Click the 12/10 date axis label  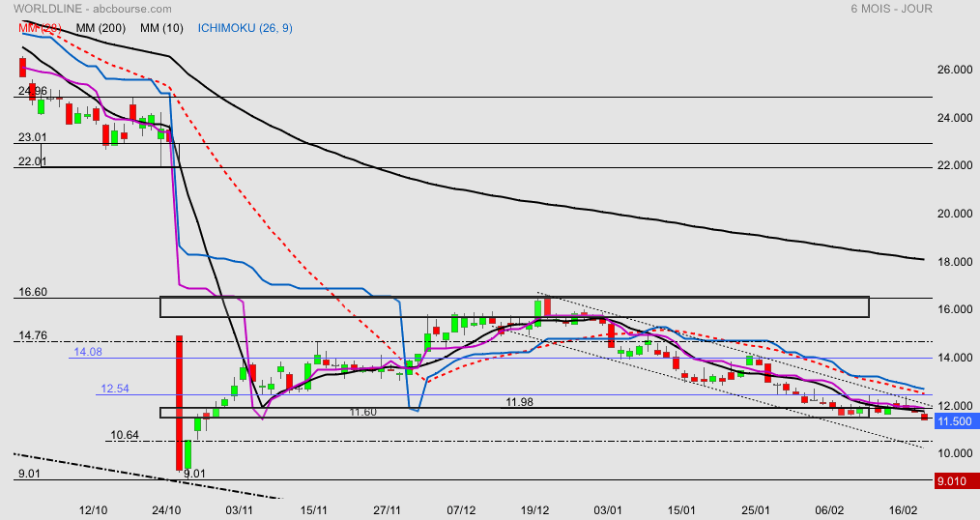[93, 510]
